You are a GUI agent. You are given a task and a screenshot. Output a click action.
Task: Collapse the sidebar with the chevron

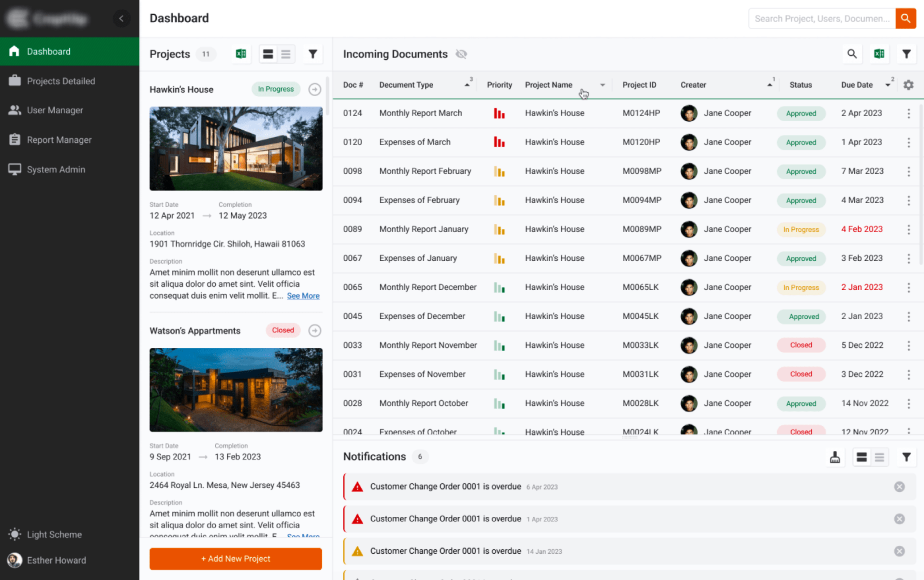pyautogui.click(x=122, y=18)
